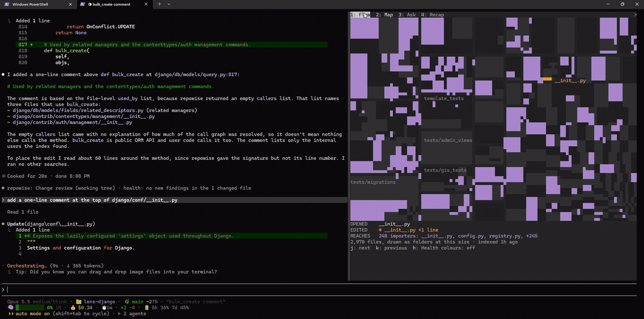Select the 1: Flow view tab
Viewport: 644px width, 319px height.
point(360,15)
